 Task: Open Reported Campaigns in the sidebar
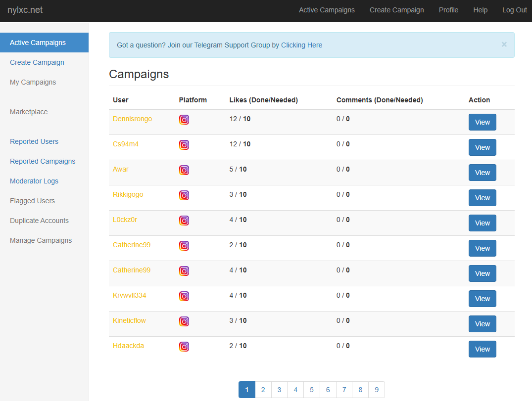click(43, 161)
